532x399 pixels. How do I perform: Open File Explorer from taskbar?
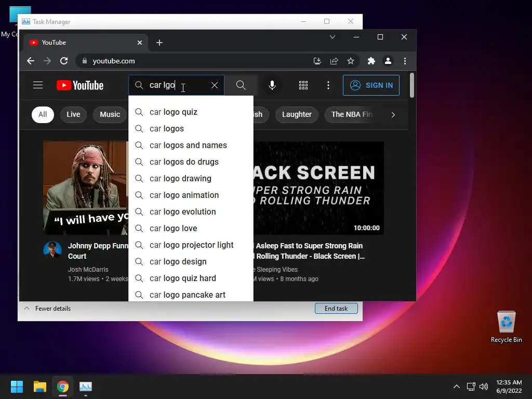(x=39, y=387)
